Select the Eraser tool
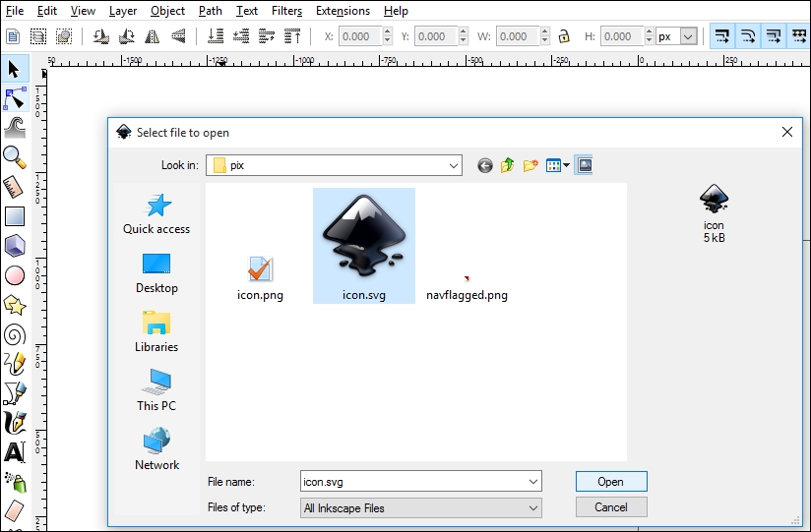Viewport: 811px width, 532px height. (x=15, y=510)
